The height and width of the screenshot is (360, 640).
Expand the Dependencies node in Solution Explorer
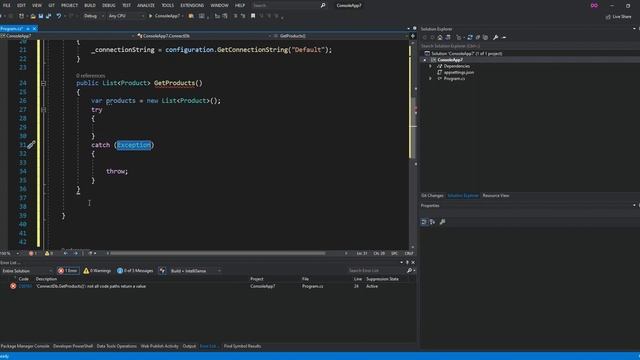(430, 66)
